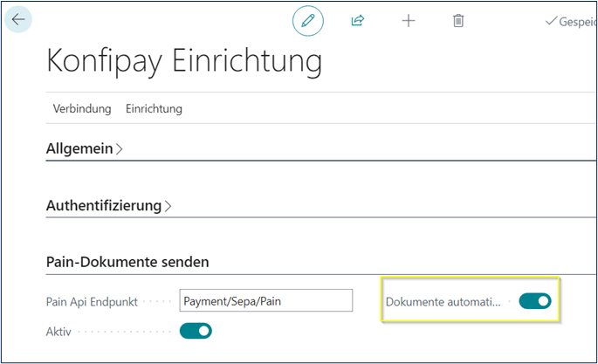Click chevron arrow beside Authentifizierung
598x364 pixels.
point(168,207)
